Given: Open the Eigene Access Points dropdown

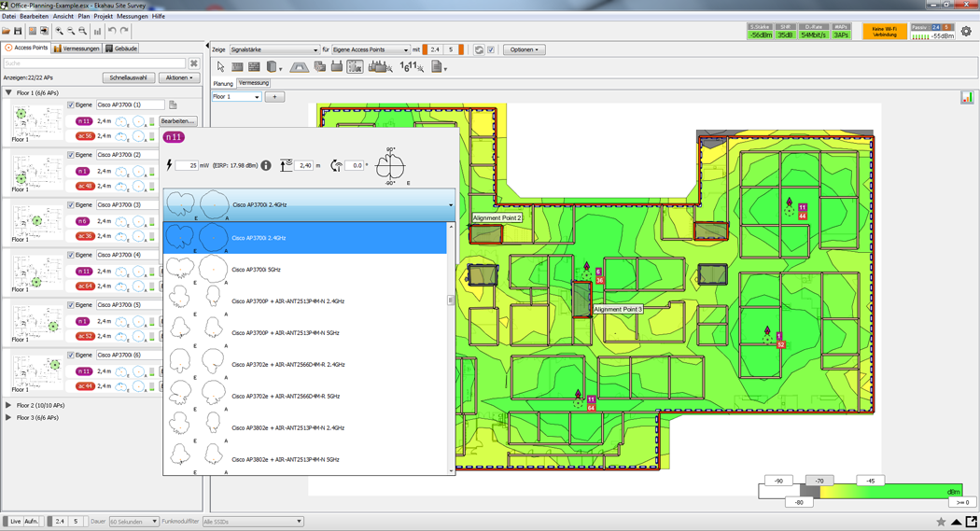Looking at the screenshot, I should coord(370,49).
